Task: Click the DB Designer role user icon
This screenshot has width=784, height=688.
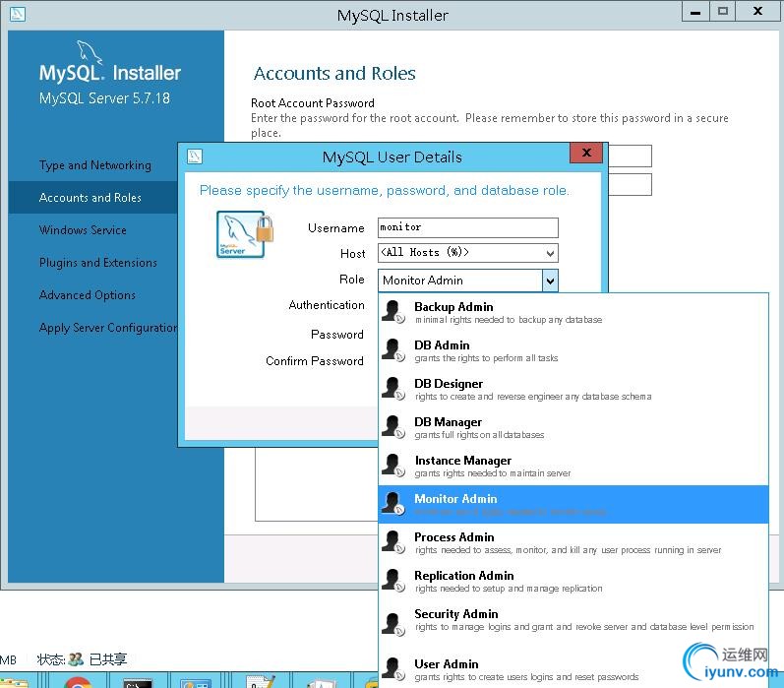Action: point(393,389)
